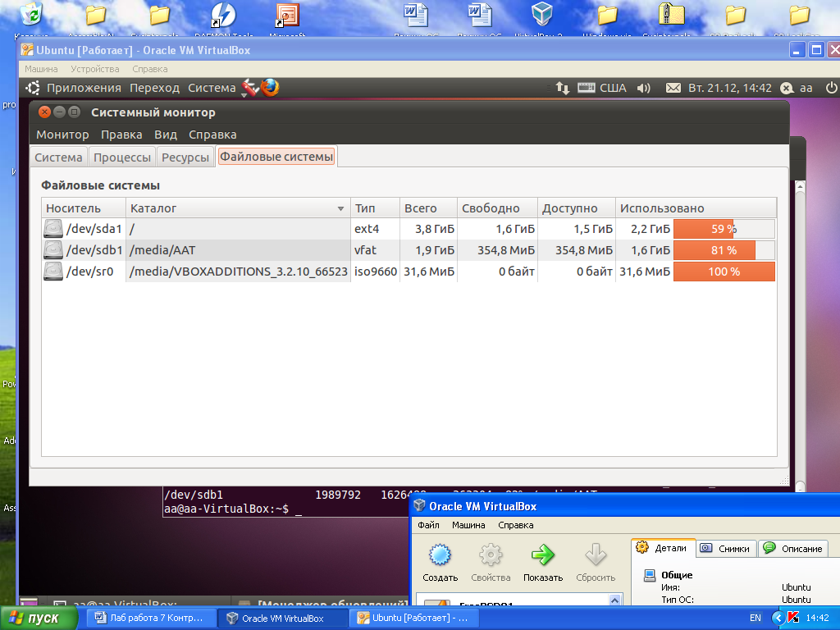
Task: Click the tool launcher beside Firefox
Action: (249, 87)
